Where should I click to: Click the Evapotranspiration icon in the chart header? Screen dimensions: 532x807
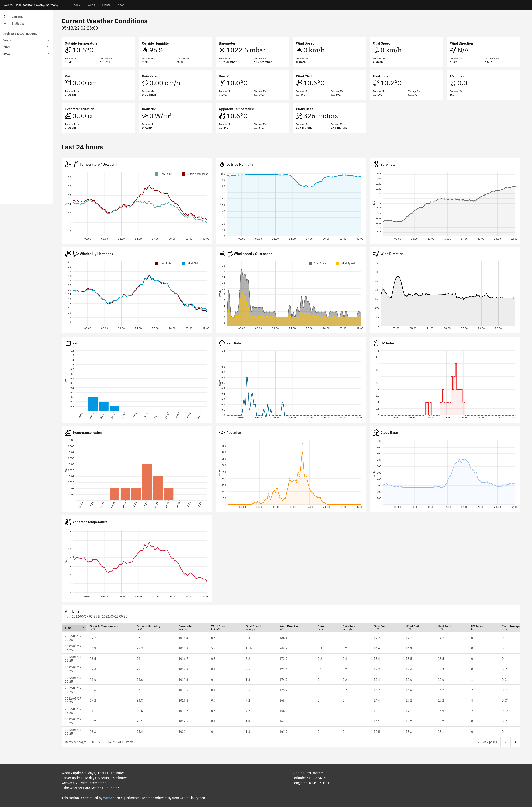(x=68, y=433)
